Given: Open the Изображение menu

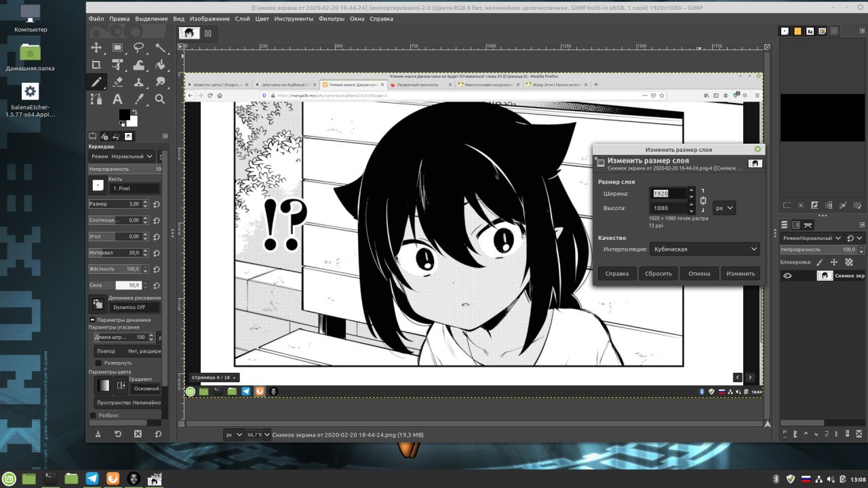Looking at the screenshot, I should pos(210,19).
